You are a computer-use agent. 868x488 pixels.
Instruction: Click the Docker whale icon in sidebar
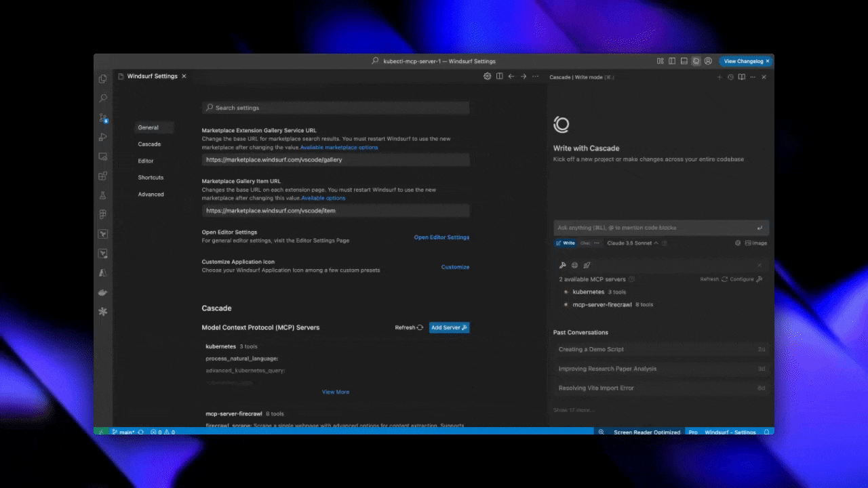[103, 292]
